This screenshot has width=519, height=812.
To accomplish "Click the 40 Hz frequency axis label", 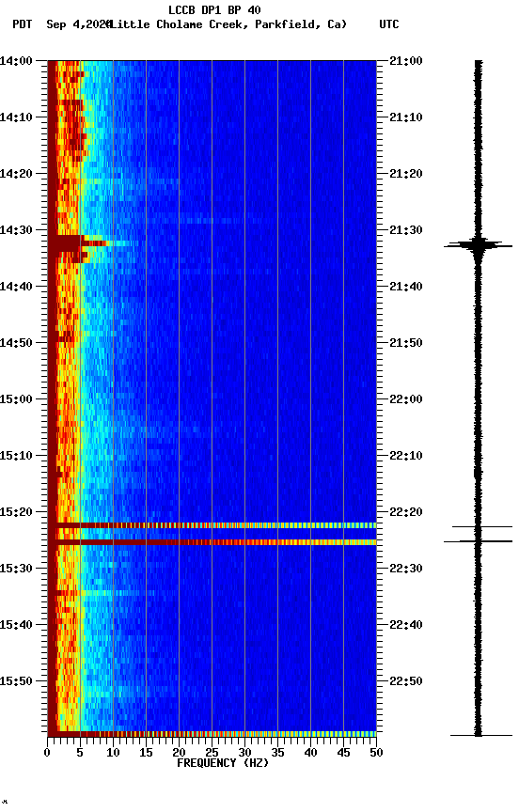I will (x=310, y=753).
